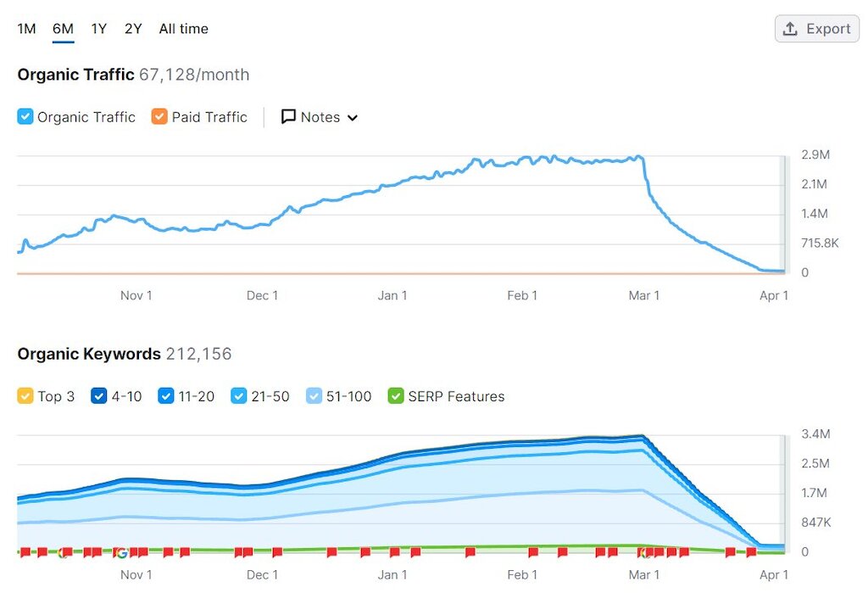Toggle the Paid Traffic checkbox

[x=159, y=117]
